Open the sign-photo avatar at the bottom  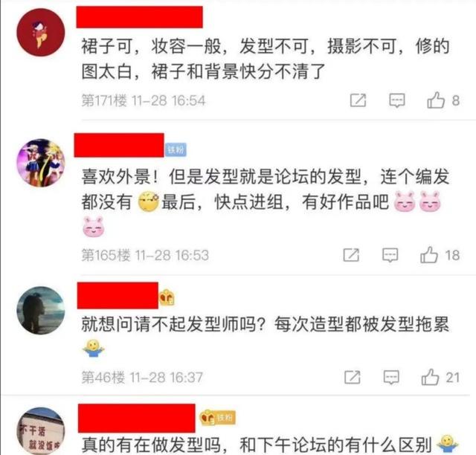[41, 431]
